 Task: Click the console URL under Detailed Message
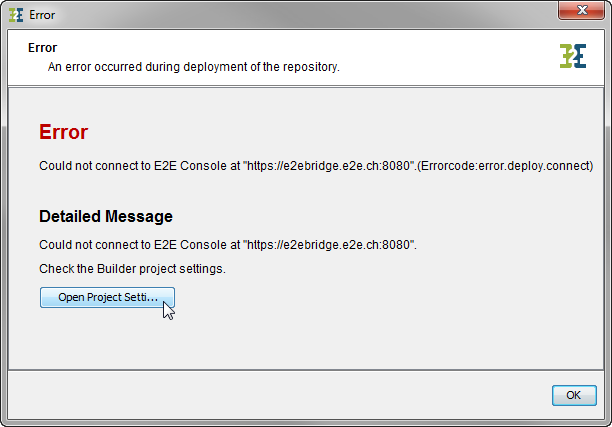click(x=329, y=244)
